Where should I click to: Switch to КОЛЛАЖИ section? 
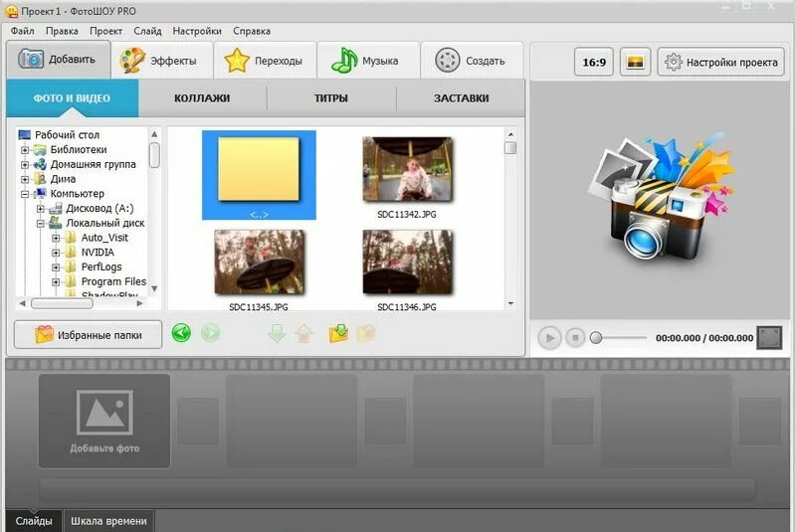point(202,97)
